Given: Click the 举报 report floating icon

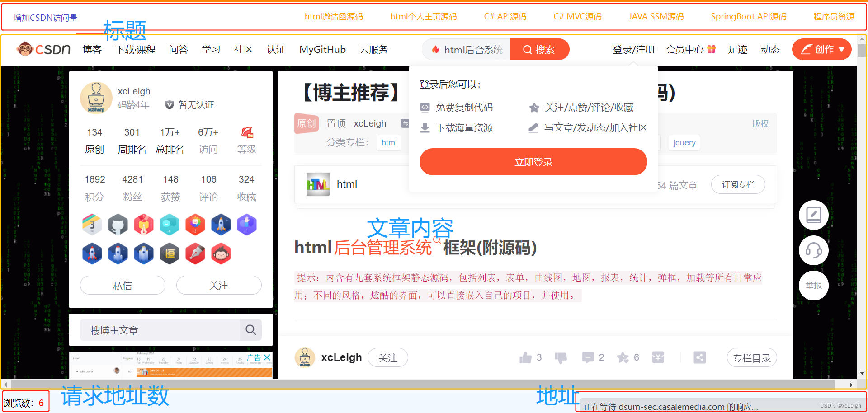Looking at the screenshot, I should pyautogui.click(x=814, y=286).
